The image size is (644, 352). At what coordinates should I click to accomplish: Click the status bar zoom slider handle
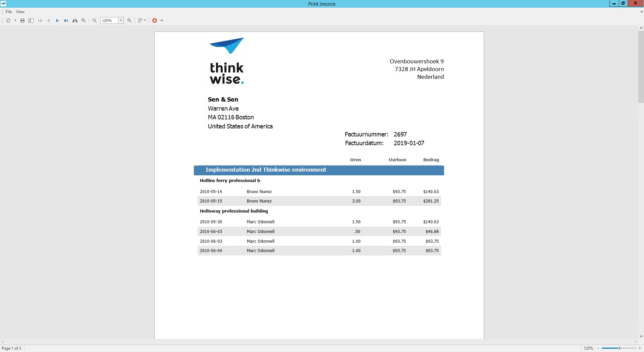620,348
